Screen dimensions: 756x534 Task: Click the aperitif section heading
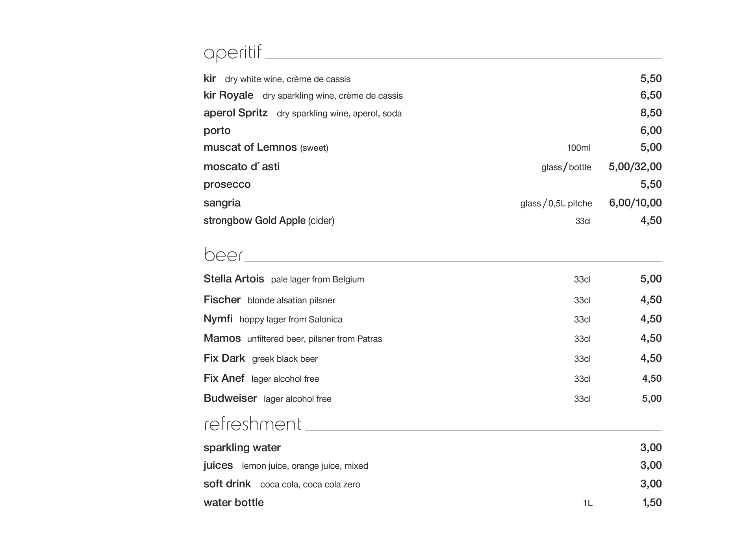click(232, 53)
